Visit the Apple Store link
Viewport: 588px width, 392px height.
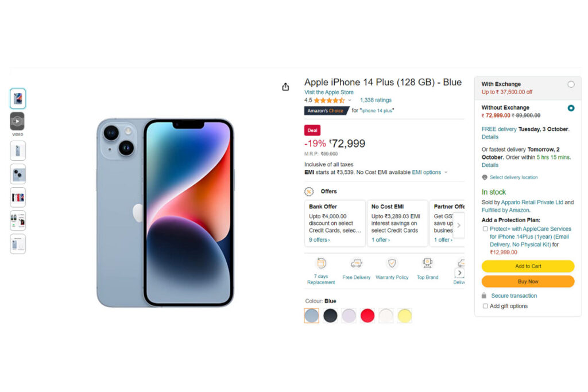click(x=329, y=92)
